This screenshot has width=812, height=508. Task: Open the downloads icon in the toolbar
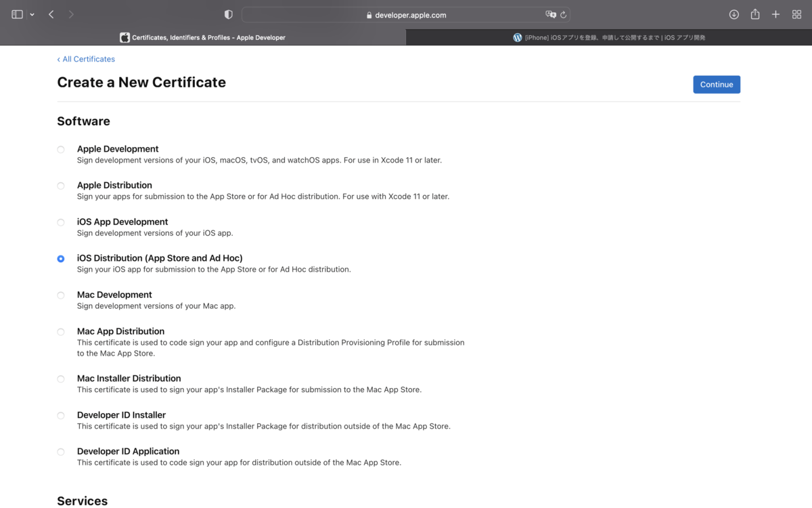pos(734,14)
